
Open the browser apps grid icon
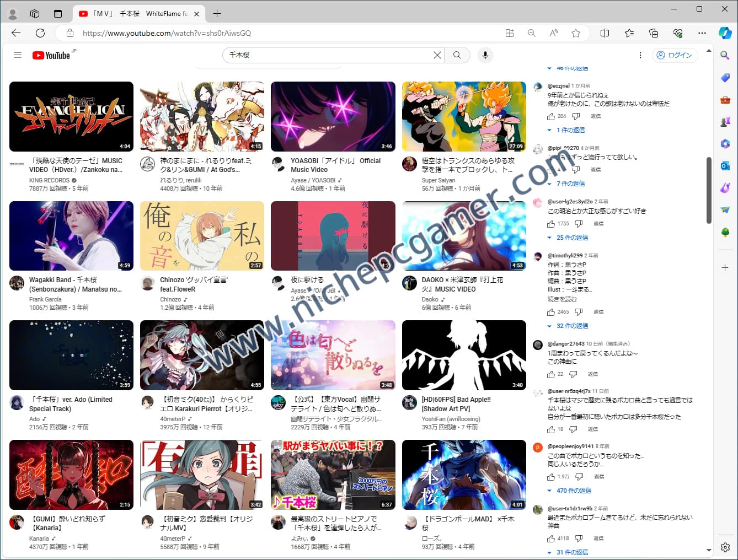pos(510,33)
